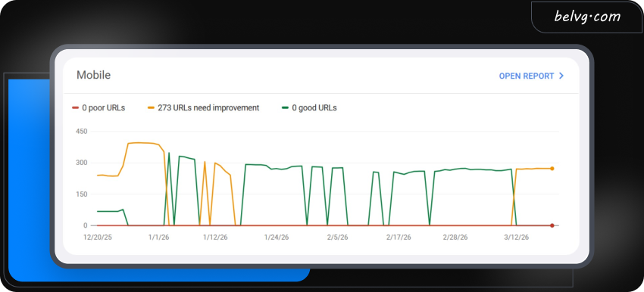Click the 300 y-axis value
The image size is (644, 292).
tap(82, 163)
